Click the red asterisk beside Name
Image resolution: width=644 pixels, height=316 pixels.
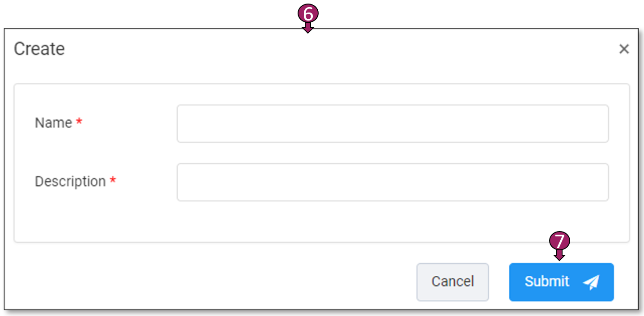[x=79, y=122]
